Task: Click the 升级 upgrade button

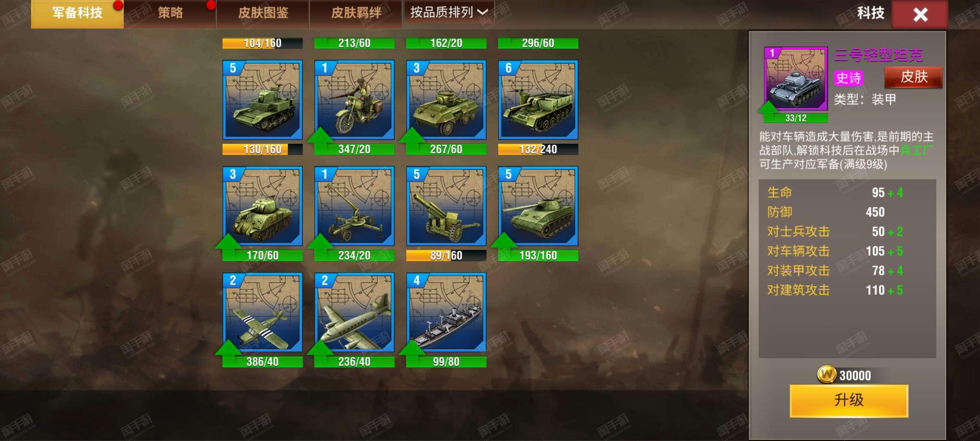Action: click(849, 400)
